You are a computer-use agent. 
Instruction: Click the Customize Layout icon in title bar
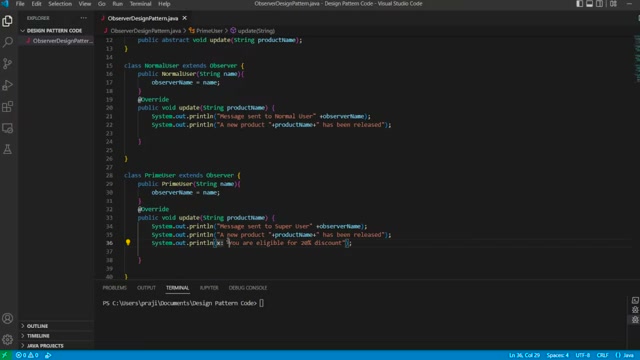pos(613,4)
